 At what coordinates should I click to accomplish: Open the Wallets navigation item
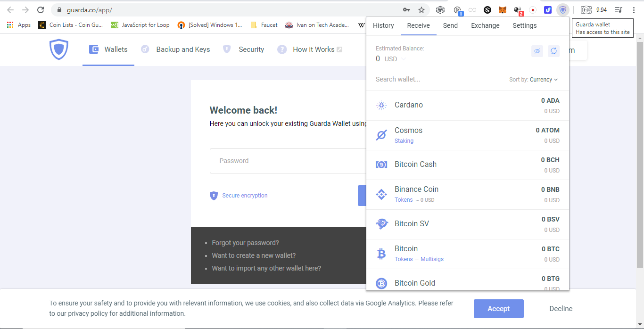click(108, 49)
